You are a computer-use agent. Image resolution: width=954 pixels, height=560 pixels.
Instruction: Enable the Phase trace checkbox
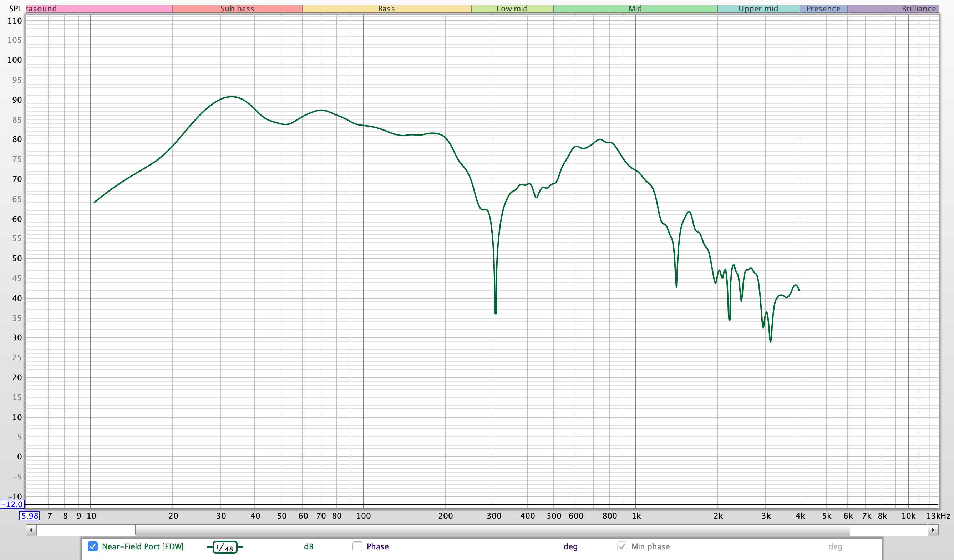click(357, 546)
